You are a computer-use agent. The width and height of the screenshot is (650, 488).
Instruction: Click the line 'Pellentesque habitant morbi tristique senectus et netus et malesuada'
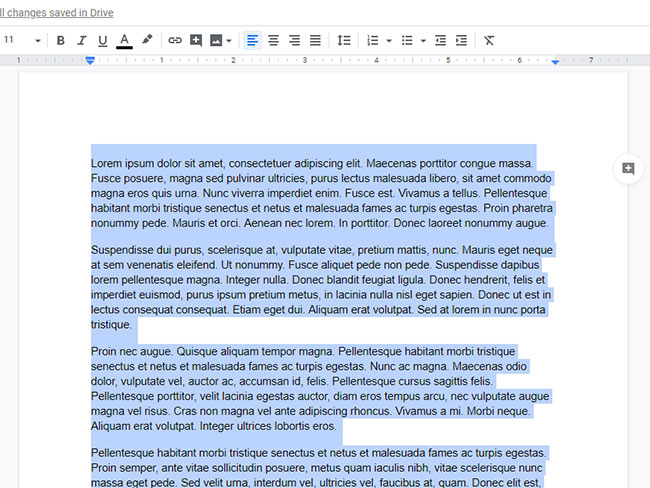point(318,453)
